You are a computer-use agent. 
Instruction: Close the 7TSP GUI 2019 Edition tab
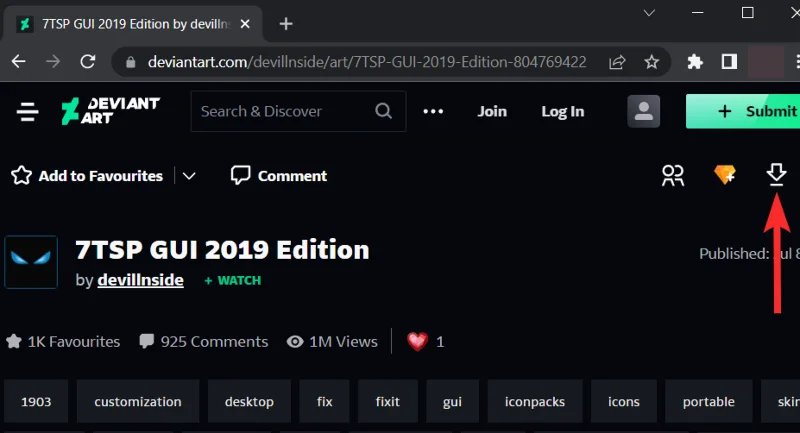245,24
